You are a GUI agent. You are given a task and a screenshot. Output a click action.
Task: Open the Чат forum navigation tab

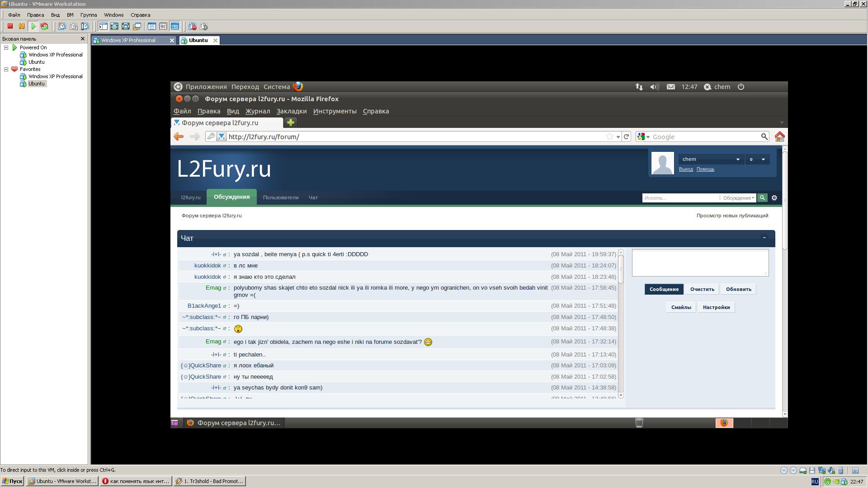tap(313, 197)
